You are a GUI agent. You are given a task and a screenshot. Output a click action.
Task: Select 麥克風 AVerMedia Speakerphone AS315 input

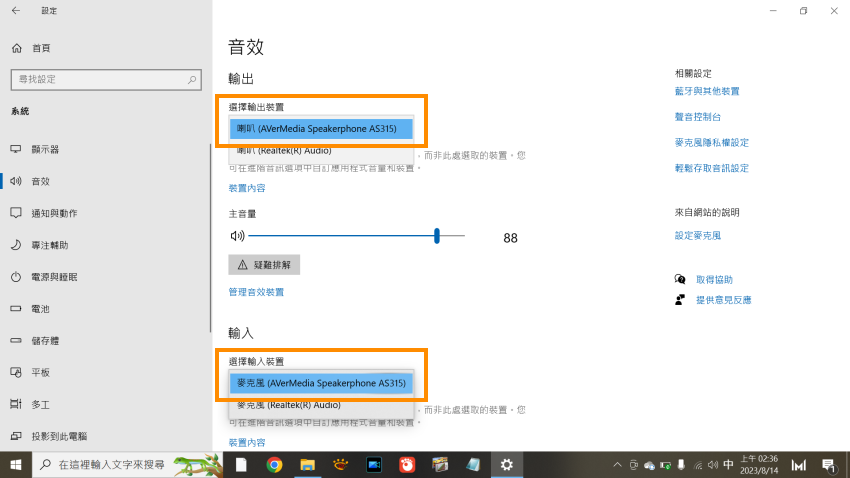[x=321, y=383]
